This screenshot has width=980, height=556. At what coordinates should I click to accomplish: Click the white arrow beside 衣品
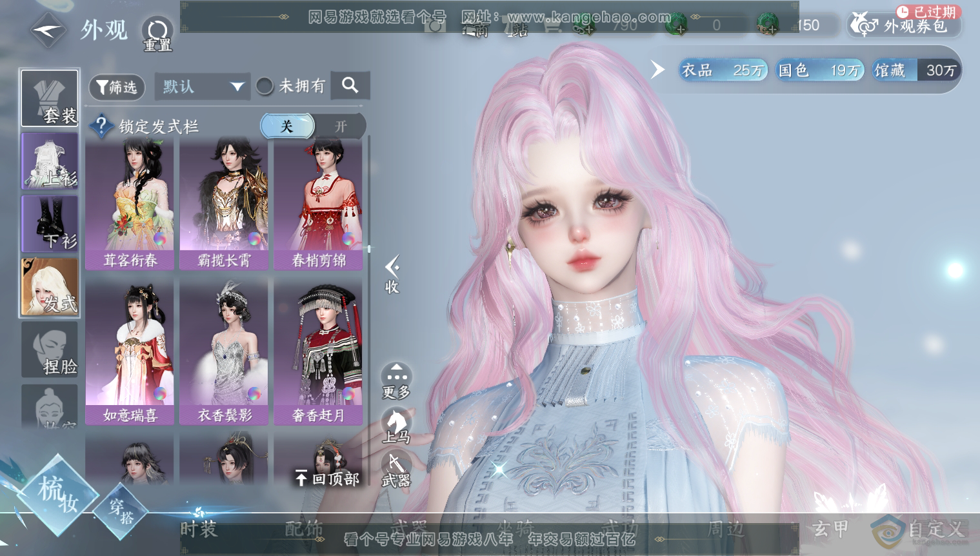657,69
